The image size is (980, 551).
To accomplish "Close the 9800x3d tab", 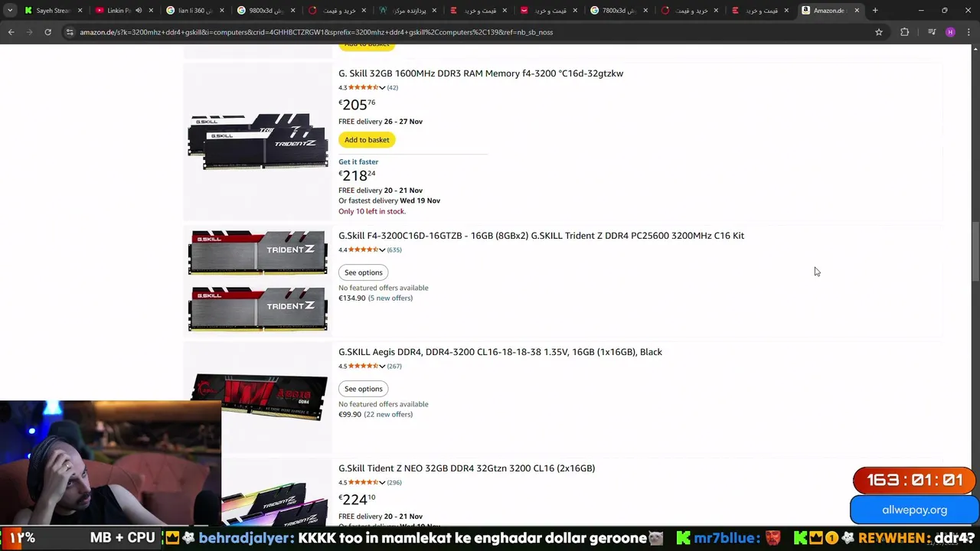I will (292, 11).
